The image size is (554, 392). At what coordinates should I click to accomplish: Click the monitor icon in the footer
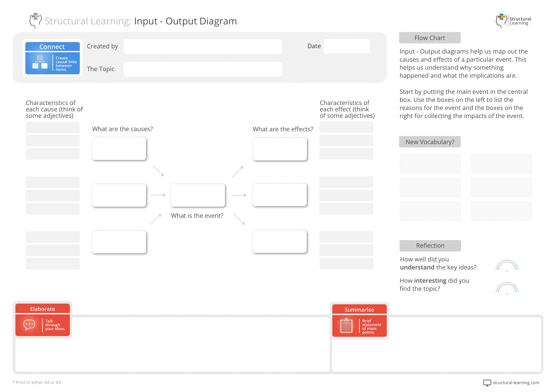tap(487, 383)
